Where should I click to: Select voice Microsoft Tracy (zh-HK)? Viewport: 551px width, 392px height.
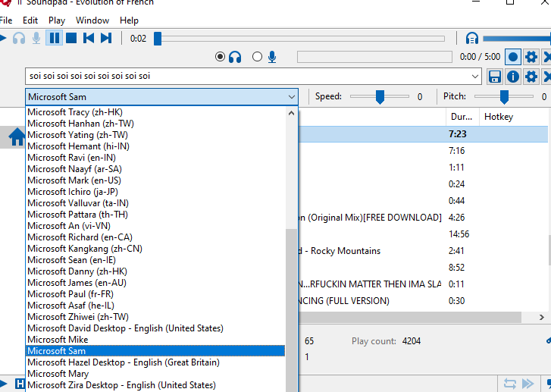tap(155, 112)
